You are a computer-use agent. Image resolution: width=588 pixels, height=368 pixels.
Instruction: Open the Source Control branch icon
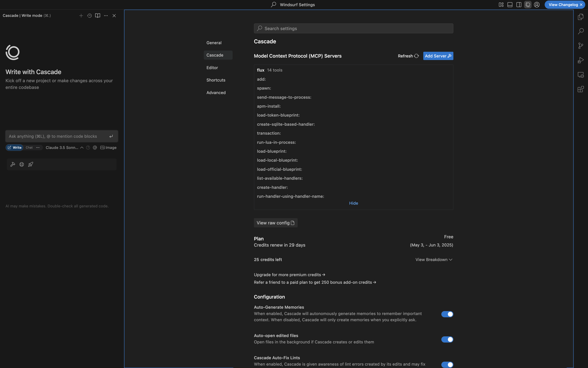pyautogui.click(x=580, y=46)
